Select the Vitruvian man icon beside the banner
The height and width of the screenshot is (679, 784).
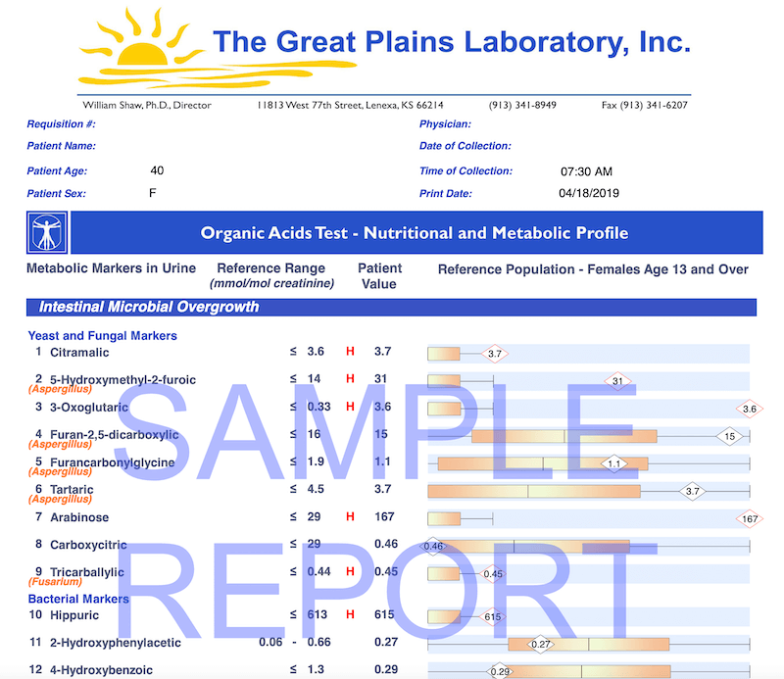point(45,232)
